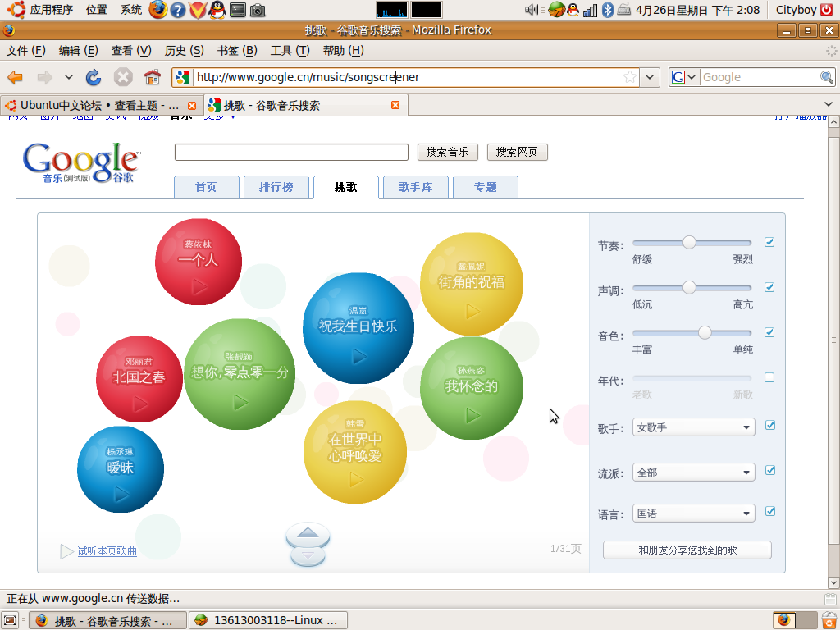Open the 书签 menu

(237, 50)
